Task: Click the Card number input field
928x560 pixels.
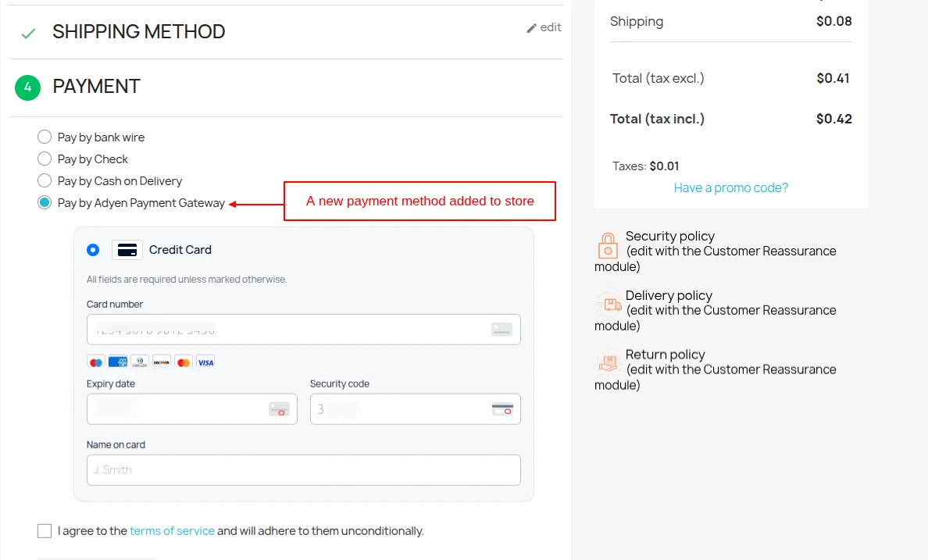Action: [303, 329]
